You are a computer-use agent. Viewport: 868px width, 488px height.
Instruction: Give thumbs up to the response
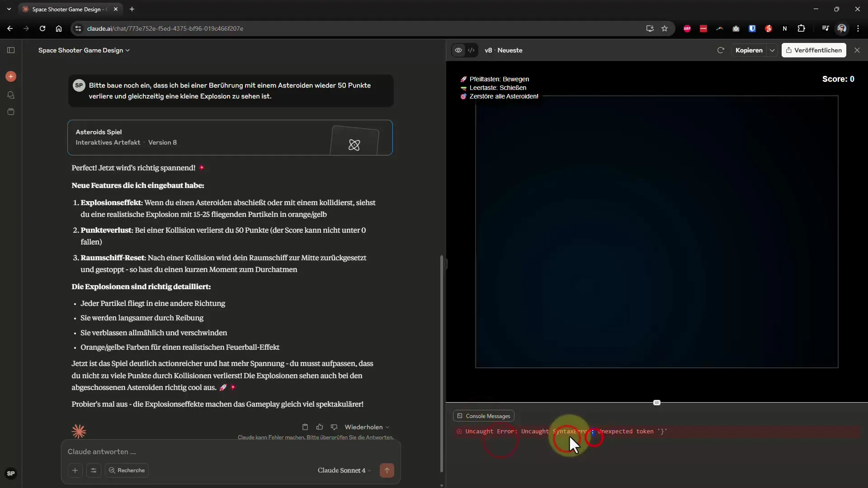[x=320, y=427]
